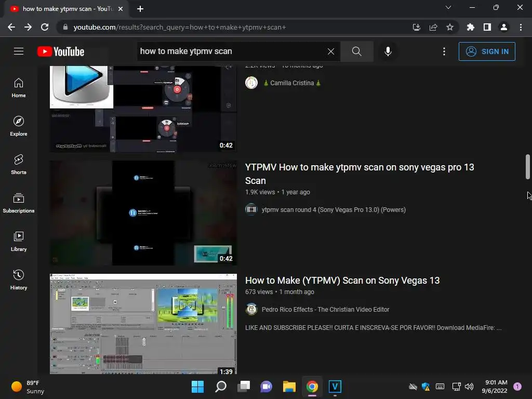Open Home in the sidebar
The image size is (532, 399).
tap(19, 88)
